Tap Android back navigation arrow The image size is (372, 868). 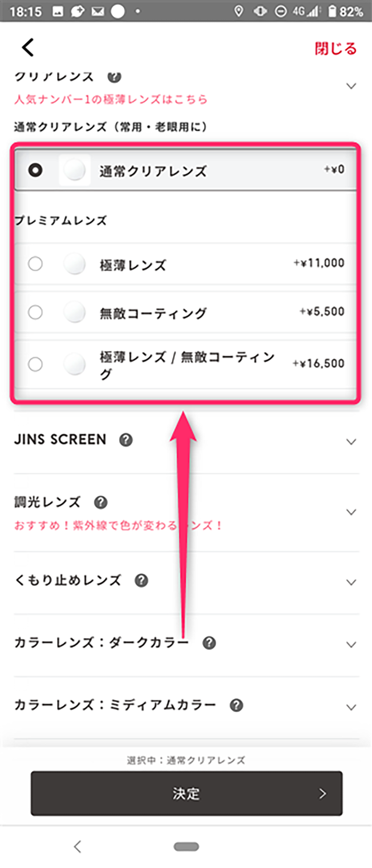click(78, 846)
